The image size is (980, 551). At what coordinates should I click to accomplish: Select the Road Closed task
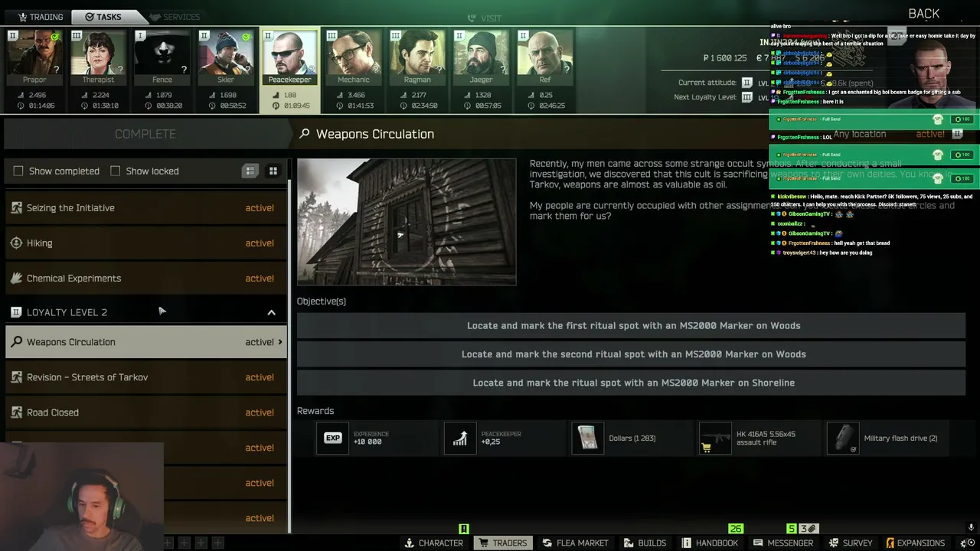click(145, 412)
